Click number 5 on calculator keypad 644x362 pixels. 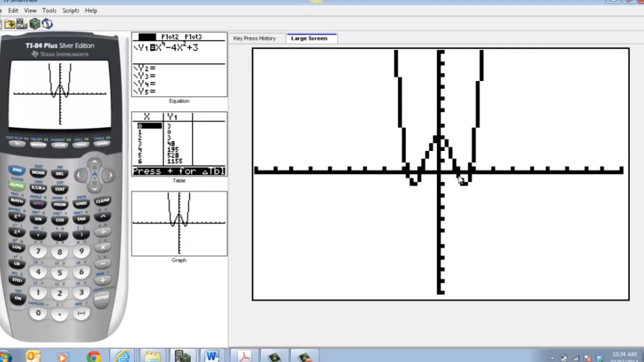[60, 273]
